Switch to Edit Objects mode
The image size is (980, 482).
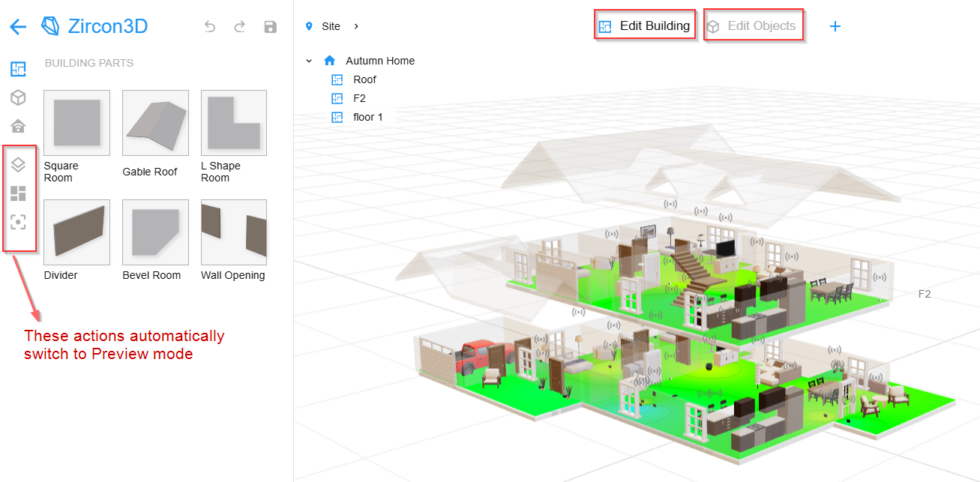(x=752, y=26)
